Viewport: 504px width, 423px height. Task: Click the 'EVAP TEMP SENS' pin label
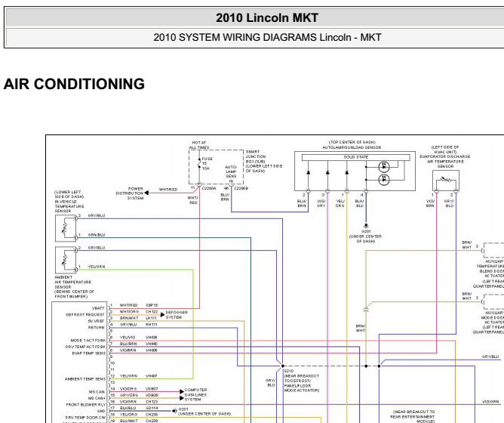pyautogui.click(x=89, y=354)
